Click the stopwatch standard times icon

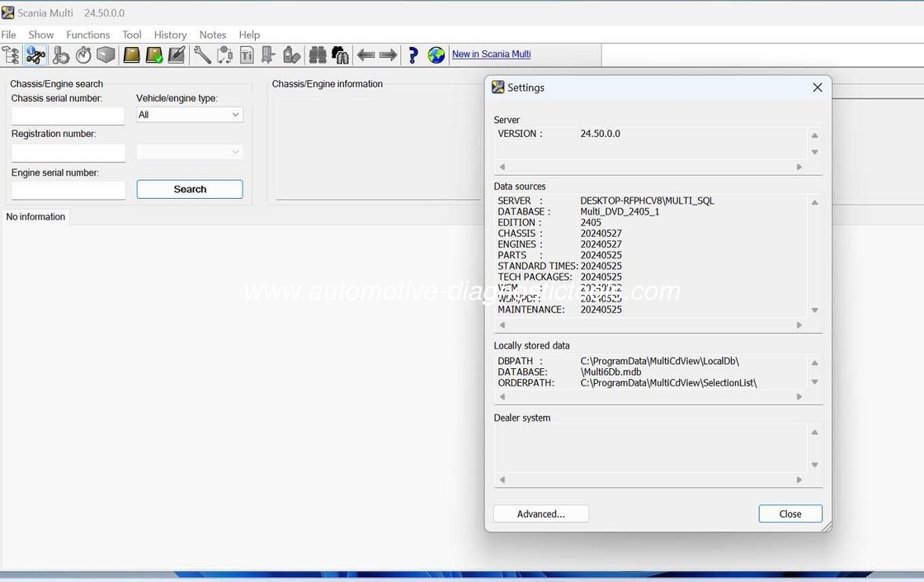point(83,55)
